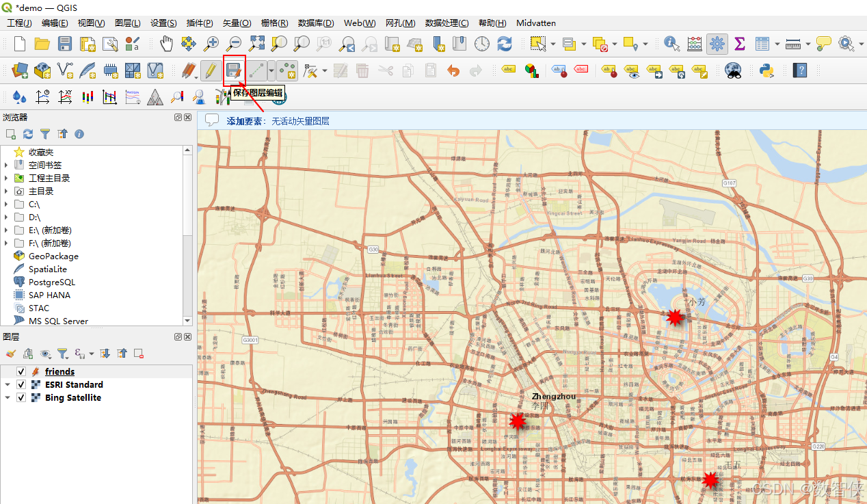The height and width of the screenshot is (504, 867).
Task: Open the 插件(P) menu
Action: pos(199,23)
